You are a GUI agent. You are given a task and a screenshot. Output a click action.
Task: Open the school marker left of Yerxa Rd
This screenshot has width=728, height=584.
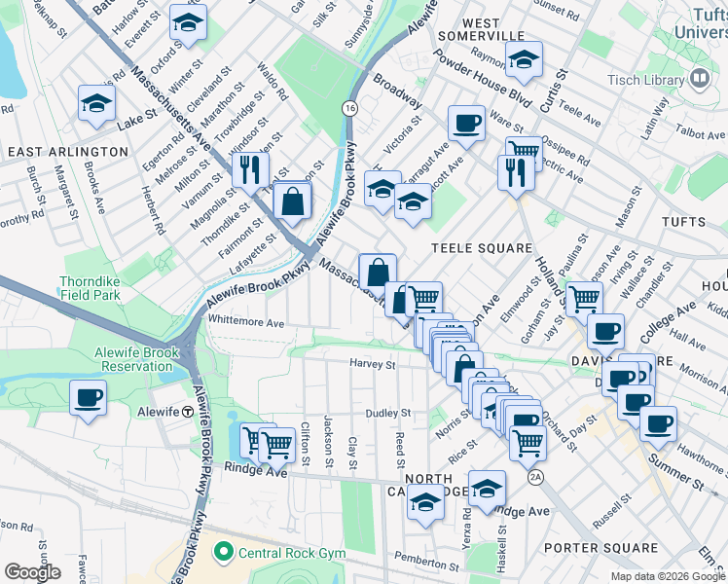(425, 504)
